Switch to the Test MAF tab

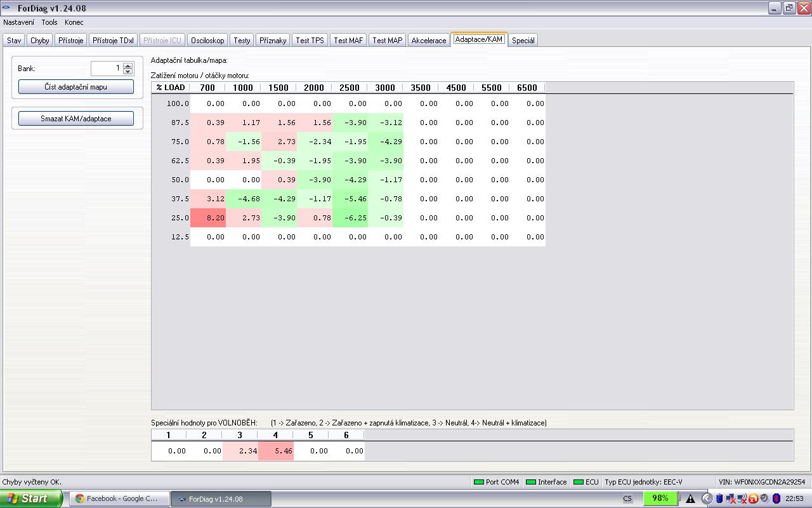(x=348, y=40)
